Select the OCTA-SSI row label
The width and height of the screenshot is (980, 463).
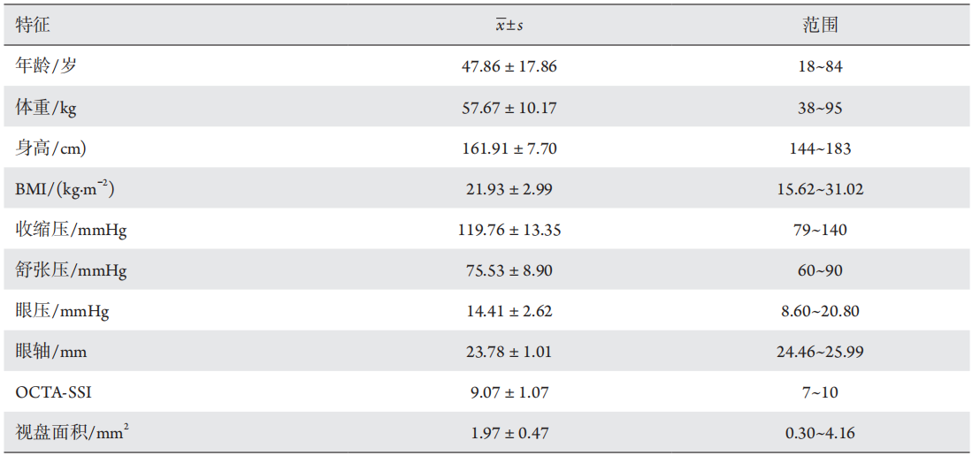(53, 392)
